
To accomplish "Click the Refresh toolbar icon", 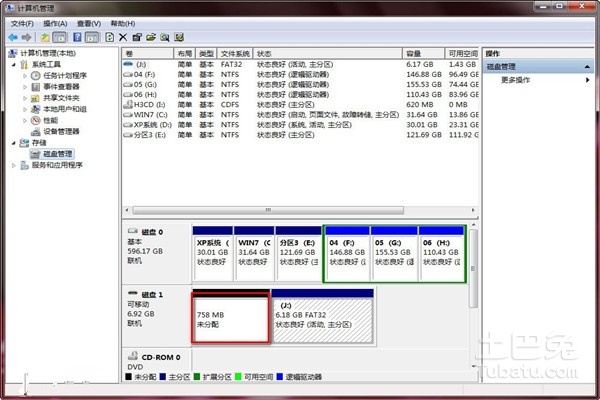I will [x=109, y=37].
